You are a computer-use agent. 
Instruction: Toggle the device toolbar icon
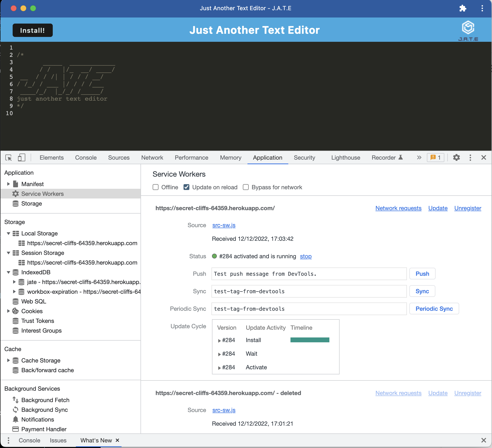click(21, 157)
